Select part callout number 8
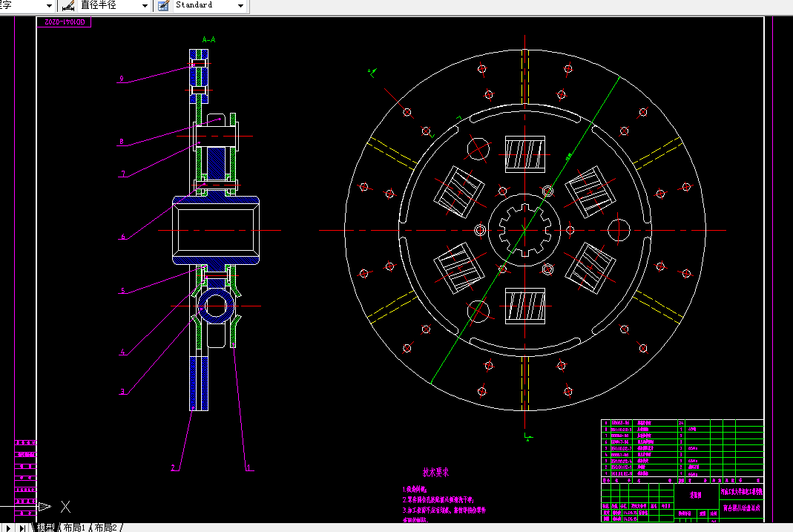 tap(122, 142)
